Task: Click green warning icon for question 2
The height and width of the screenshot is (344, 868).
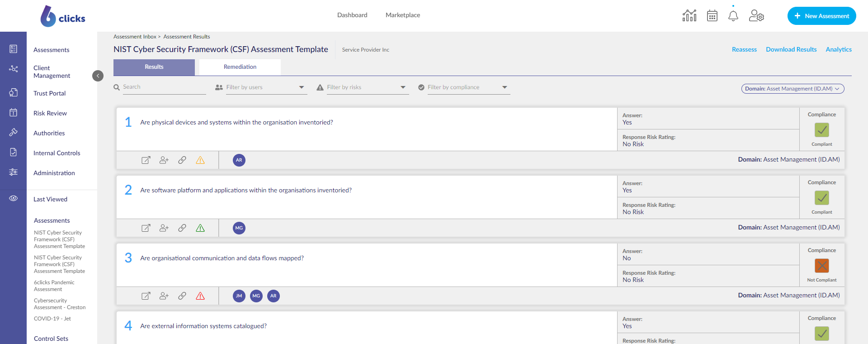Action: click(x=200, y=228)
